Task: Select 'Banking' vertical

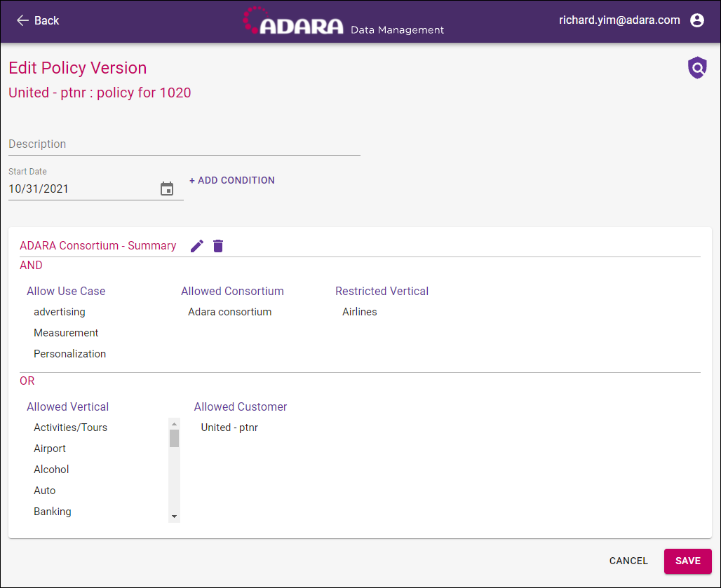Action: 52,512
